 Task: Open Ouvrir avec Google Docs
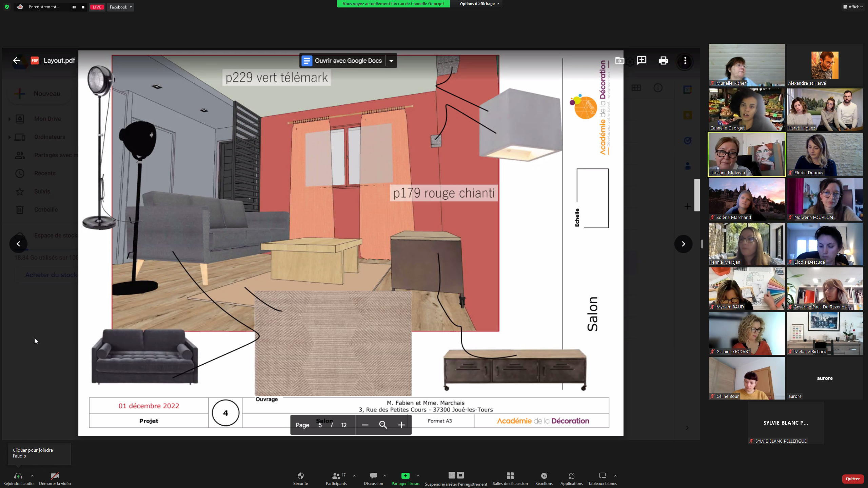[x=342, y=61]
